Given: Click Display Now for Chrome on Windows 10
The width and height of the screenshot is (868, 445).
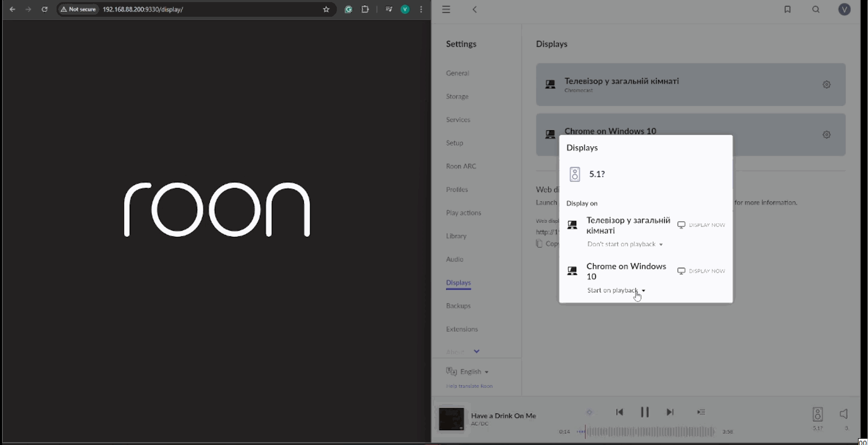Looking at the screenshot, I should pos(701,271).
